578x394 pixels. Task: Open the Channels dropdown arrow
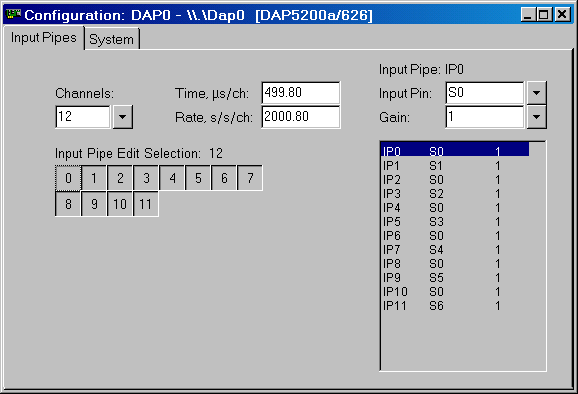click(x=123, y=117)
